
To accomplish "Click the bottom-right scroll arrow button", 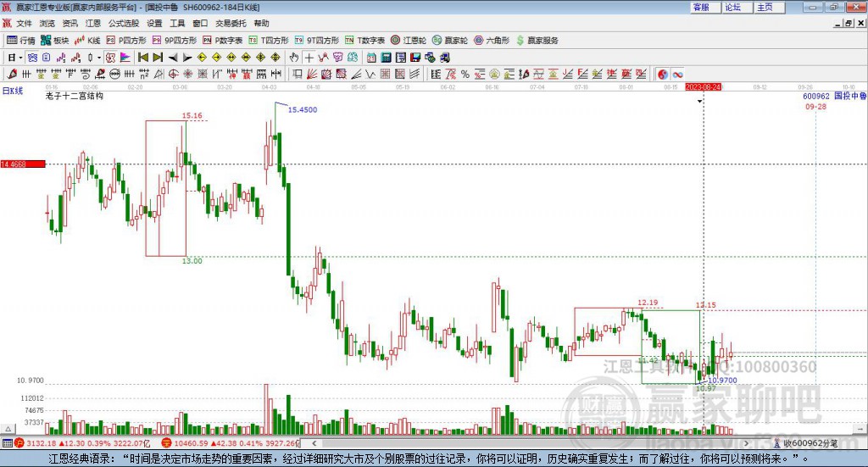I will click(860, 429).
